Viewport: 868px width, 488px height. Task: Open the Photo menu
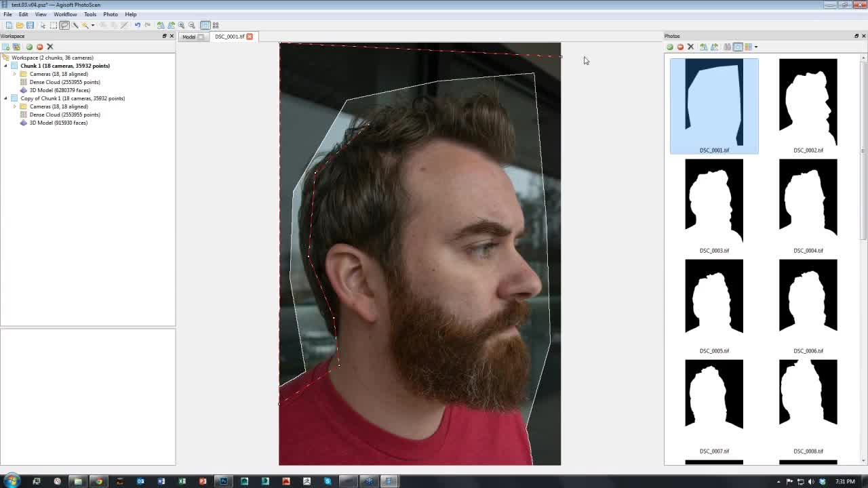(x=111, y=14)
